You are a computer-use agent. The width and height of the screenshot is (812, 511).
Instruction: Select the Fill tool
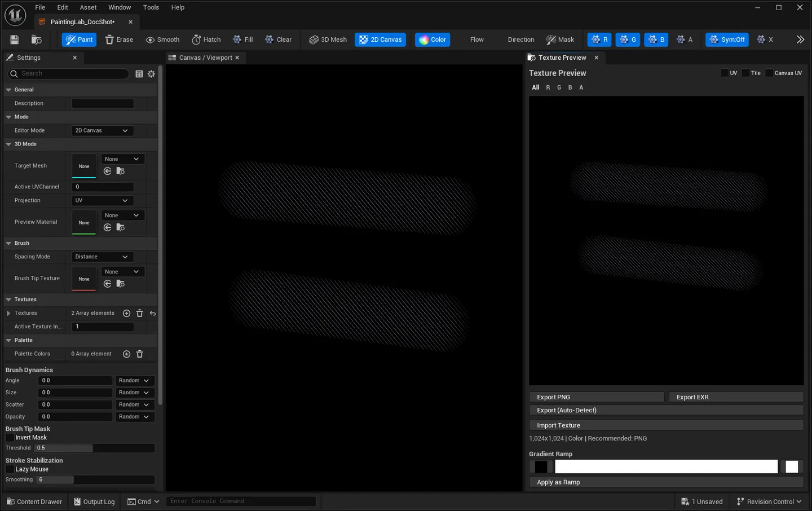243,39
